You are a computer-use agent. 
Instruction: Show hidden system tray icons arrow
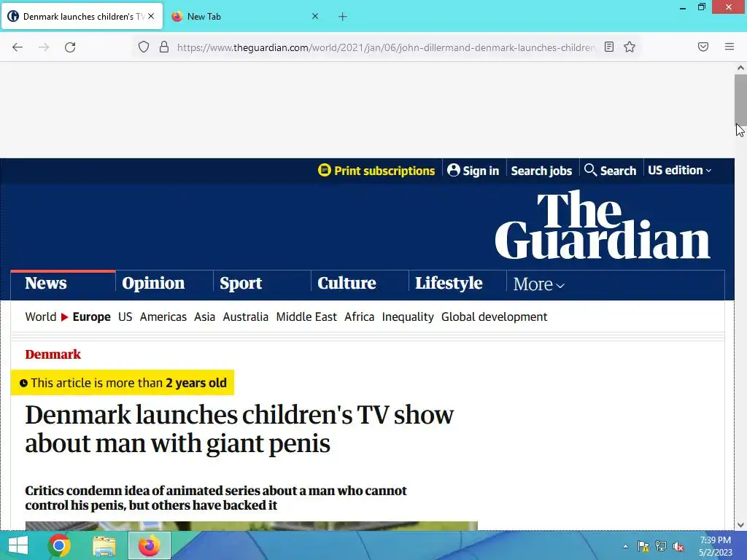pos(625,546)
